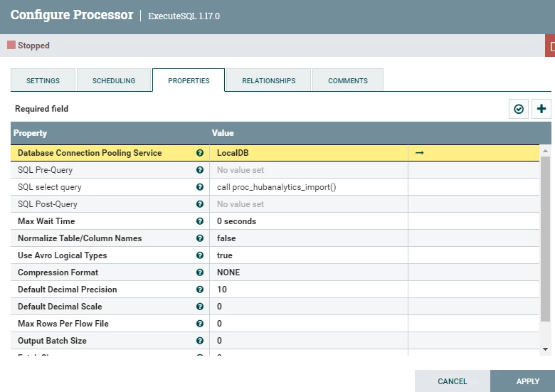Image resolution: width=555 pixels, height=392 pixels.
Task: Select the SQL select query property name
Action: [50, 187]
